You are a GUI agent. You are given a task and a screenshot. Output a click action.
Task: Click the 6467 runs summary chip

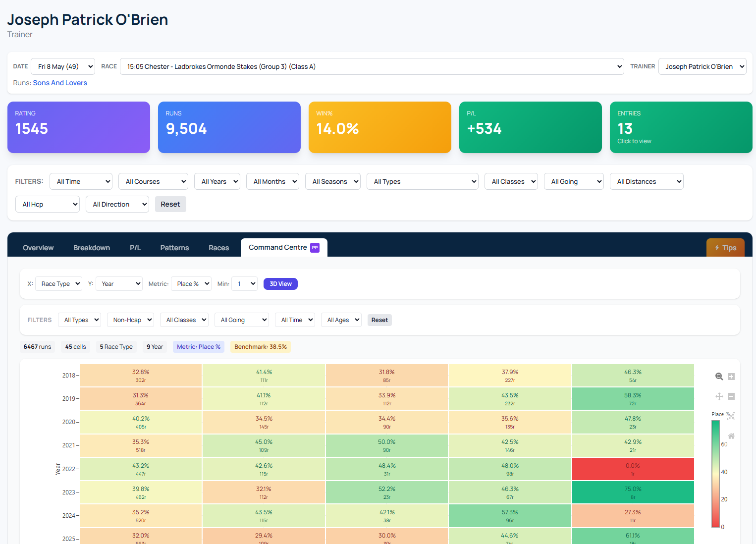[38, 347]
